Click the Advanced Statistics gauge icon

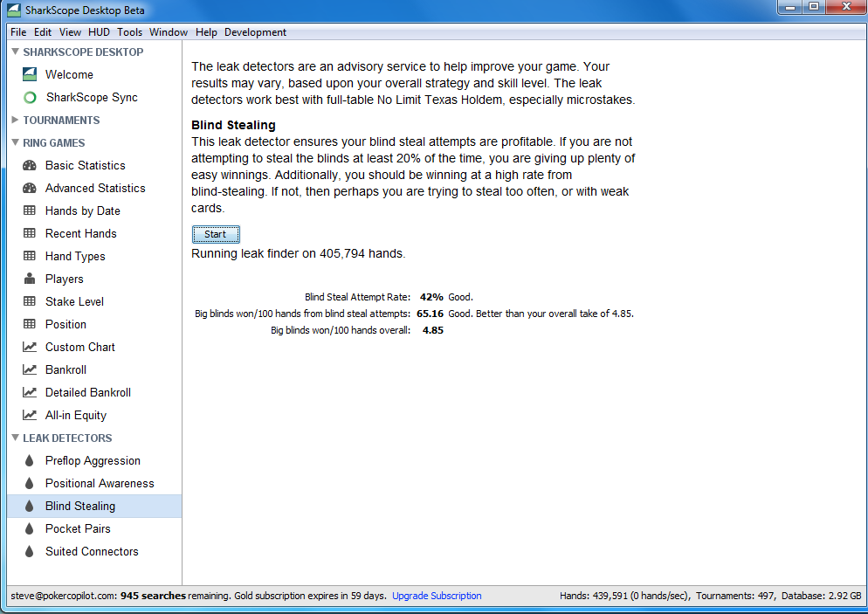tap(30, 189)
